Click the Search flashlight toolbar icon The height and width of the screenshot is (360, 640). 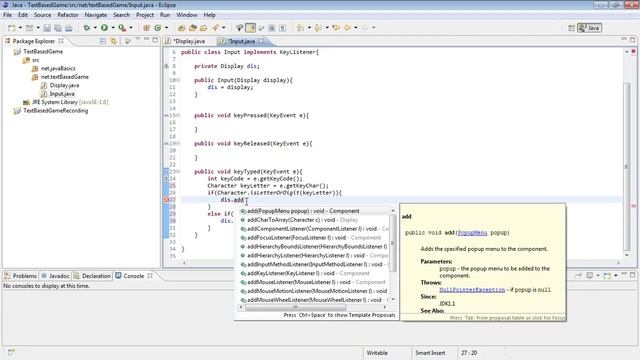pyautogui.click(x=215, y=28)
